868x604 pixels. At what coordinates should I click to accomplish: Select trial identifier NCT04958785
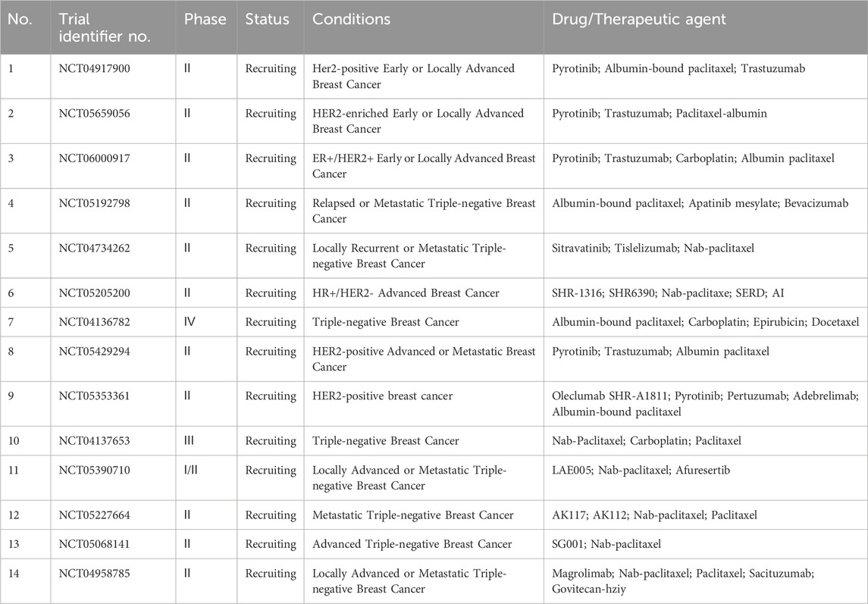point(95,574)
